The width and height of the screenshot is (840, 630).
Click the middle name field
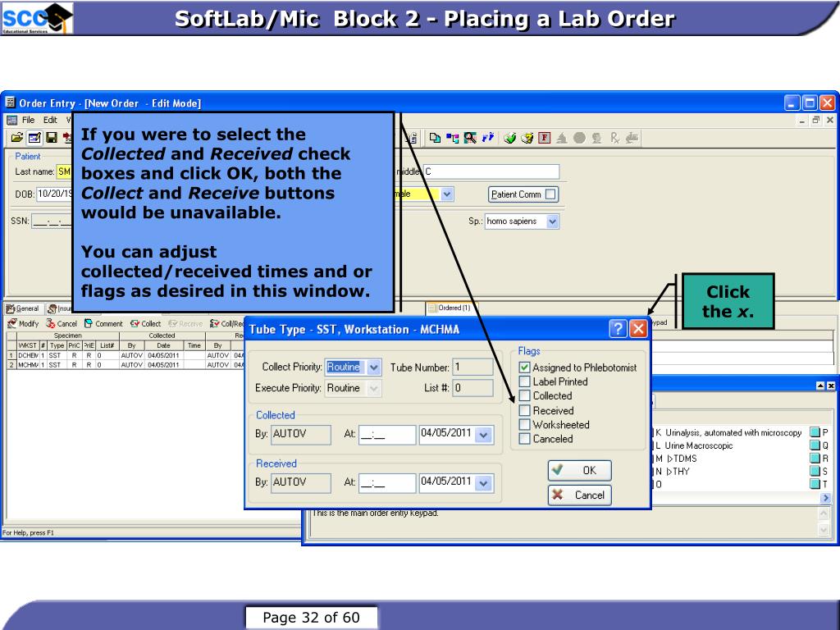click(491, 171)
